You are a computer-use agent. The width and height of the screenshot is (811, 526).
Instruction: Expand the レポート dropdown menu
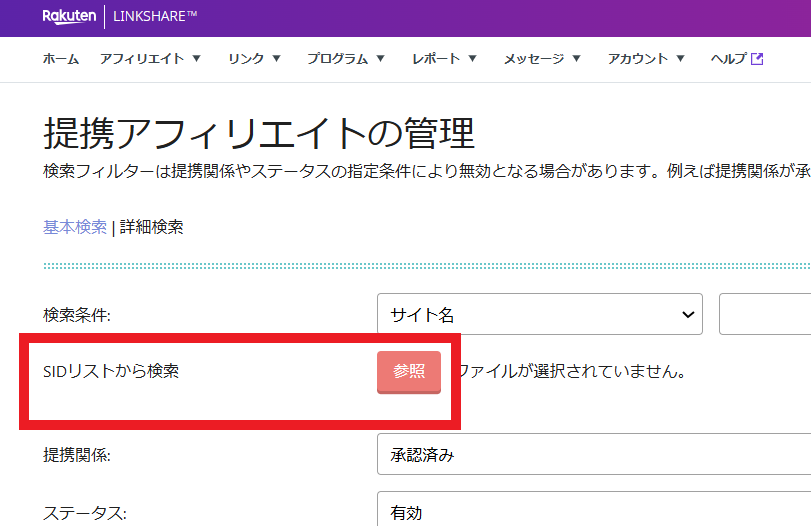pos(444,59)
